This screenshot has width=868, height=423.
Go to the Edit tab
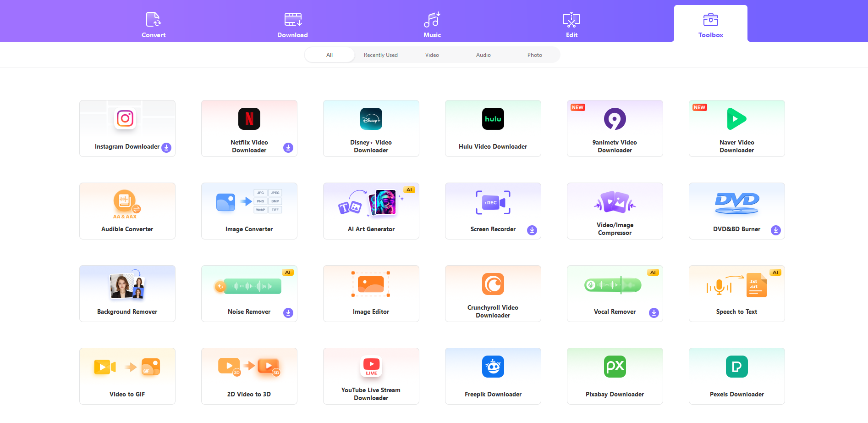coord(571,25)
